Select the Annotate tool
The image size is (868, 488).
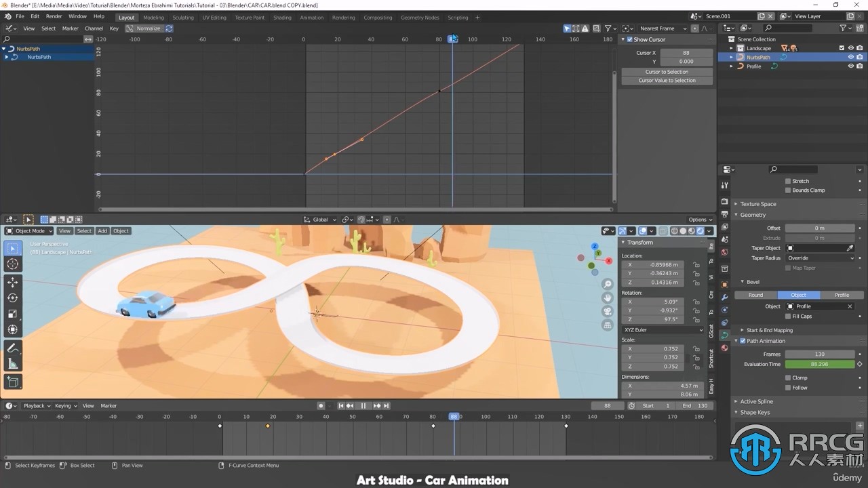pos(13,348)
